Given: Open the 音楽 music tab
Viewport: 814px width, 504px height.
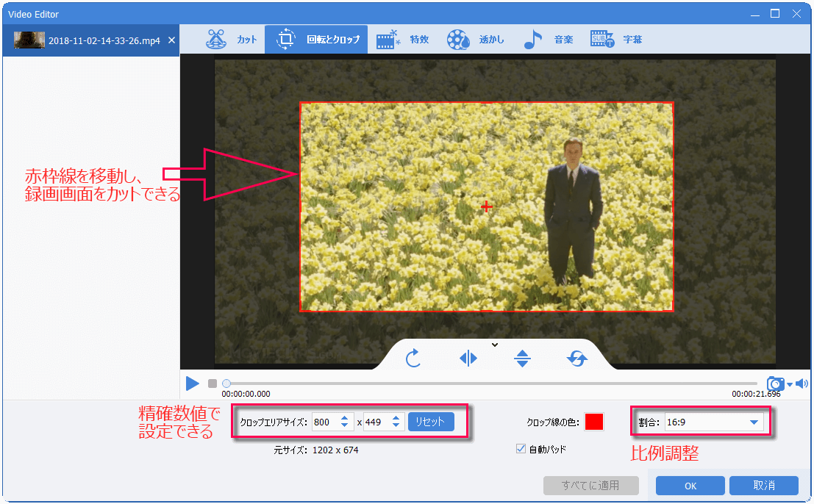Looking at the screenshot, I should pos(549,40).
